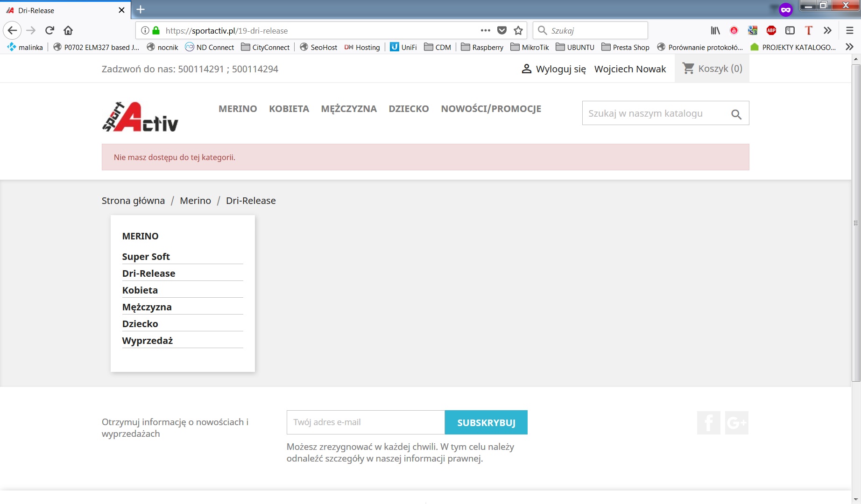Open Adblock Plus extension icon
This screenshot has width=861, height=504.
point(771,31)
